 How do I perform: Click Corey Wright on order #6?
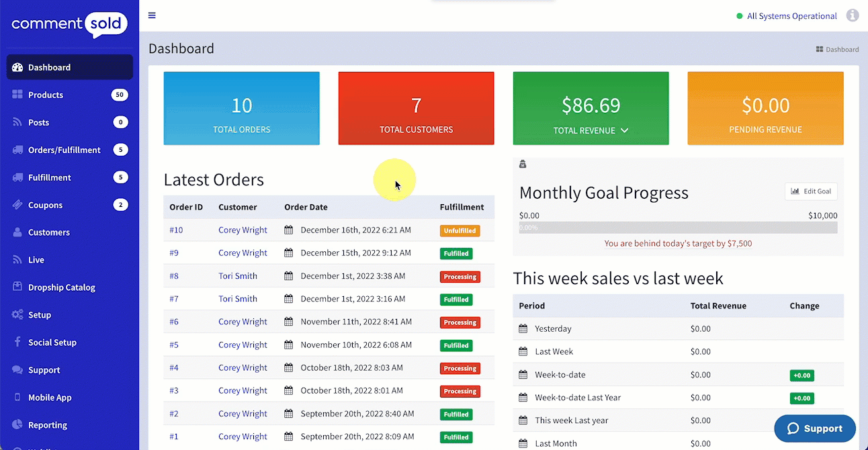point(243,322)
